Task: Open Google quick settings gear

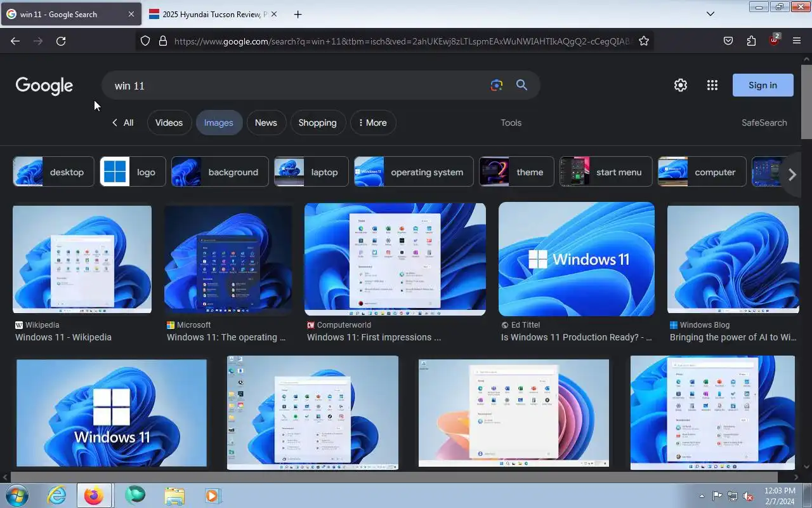Action: coord(681,85)
